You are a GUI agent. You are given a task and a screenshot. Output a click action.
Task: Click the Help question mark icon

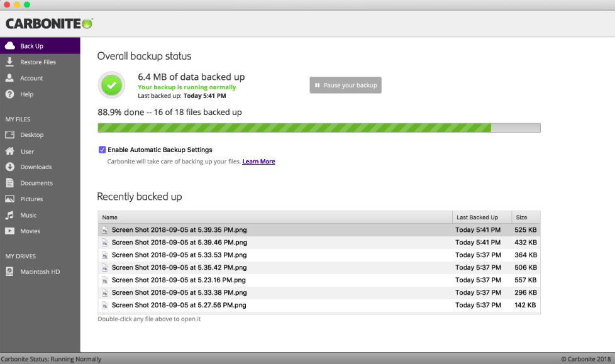pos(10,94)
